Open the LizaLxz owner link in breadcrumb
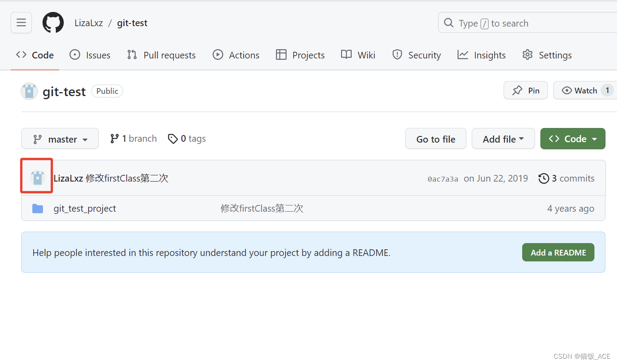The width and height of the screenshot is (617, 364). tap(89, 23)
